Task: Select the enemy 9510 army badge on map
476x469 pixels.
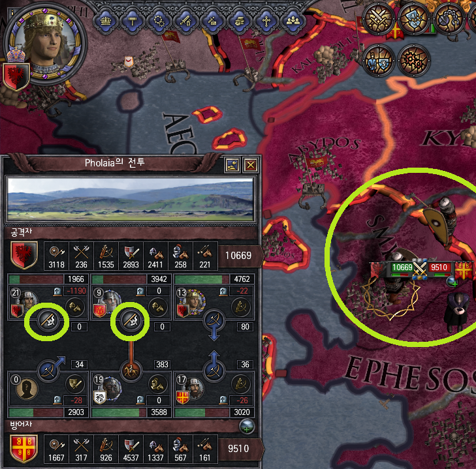Action: coord(439,267)
